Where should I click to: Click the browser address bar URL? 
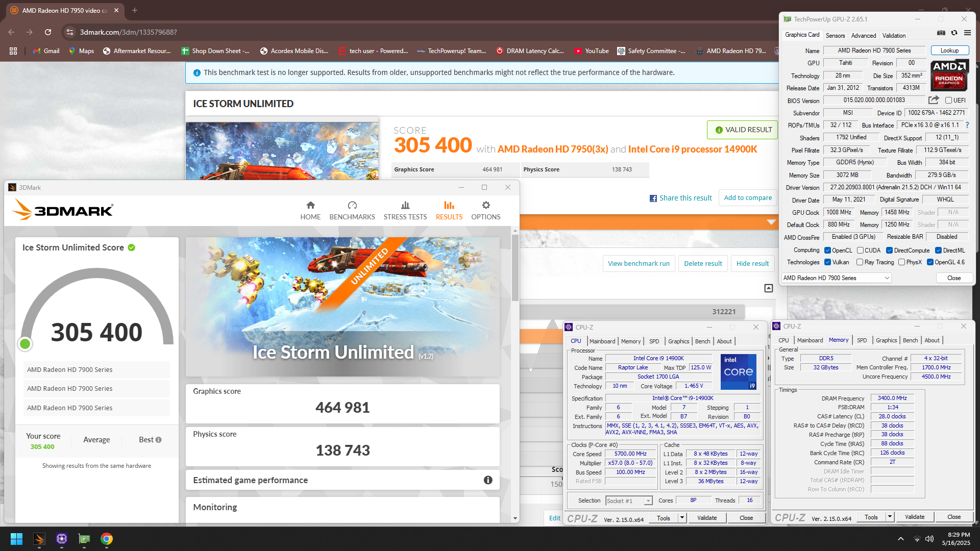pyautogui.click(x=128, y=32)
